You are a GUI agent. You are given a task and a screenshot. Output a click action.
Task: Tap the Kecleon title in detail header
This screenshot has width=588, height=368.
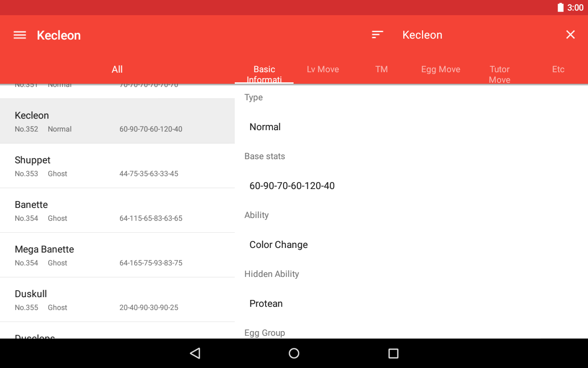422,35
